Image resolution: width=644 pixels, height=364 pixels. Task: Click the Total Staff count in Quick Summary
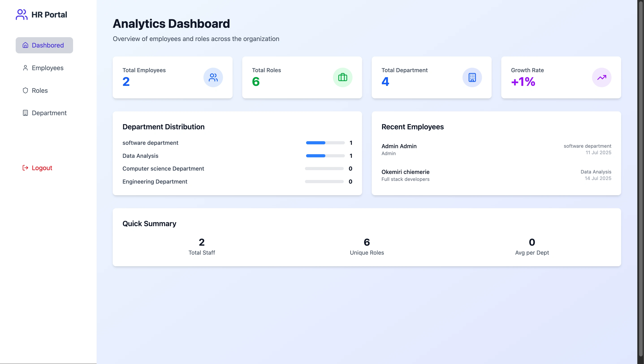tap(201, 246)
